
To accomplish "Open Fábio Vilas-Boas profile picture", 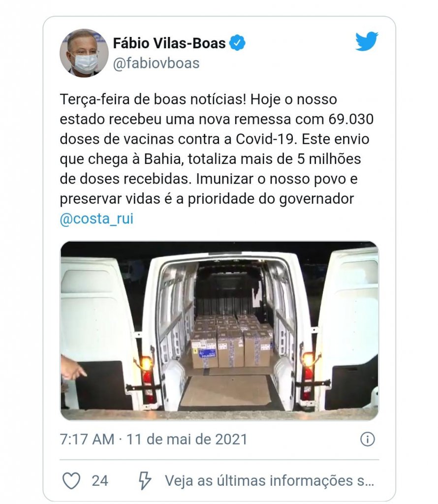I will coord(84,53).
